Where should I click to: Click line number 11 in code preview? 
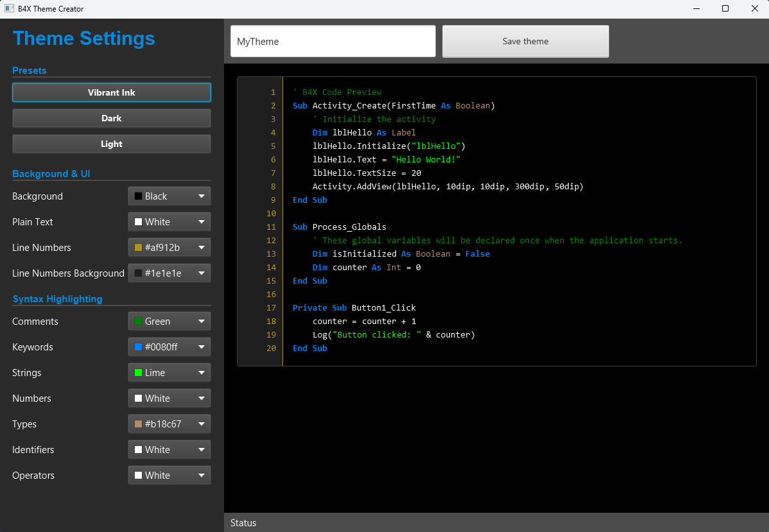coord(271,227)
